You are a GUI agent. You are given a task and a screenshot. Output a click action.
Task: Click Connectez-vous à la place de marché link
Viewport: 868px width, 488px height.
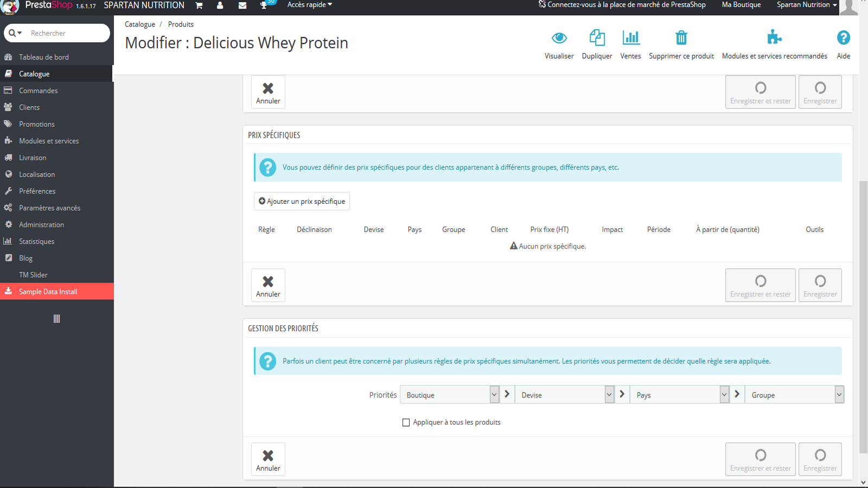pyautogui.click(x=622, y=5)
